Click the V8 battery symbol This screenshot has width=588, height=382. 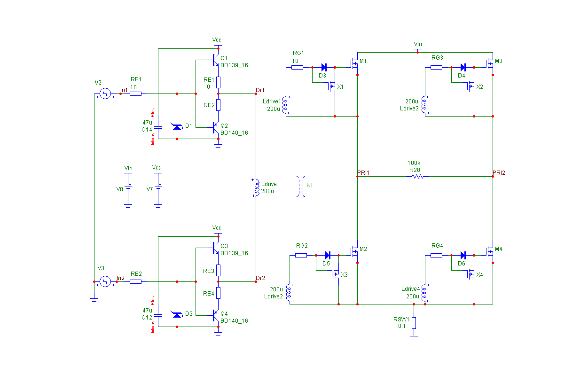[x=128, y=188]
